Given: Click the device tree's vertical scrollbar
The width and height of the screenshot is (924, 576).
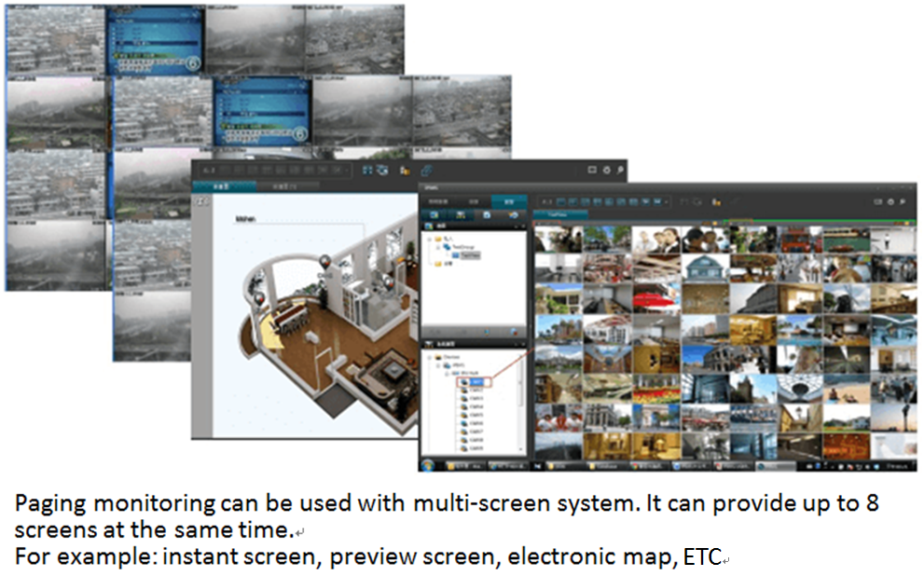Looking at the screenshot, I should (521, 402).
